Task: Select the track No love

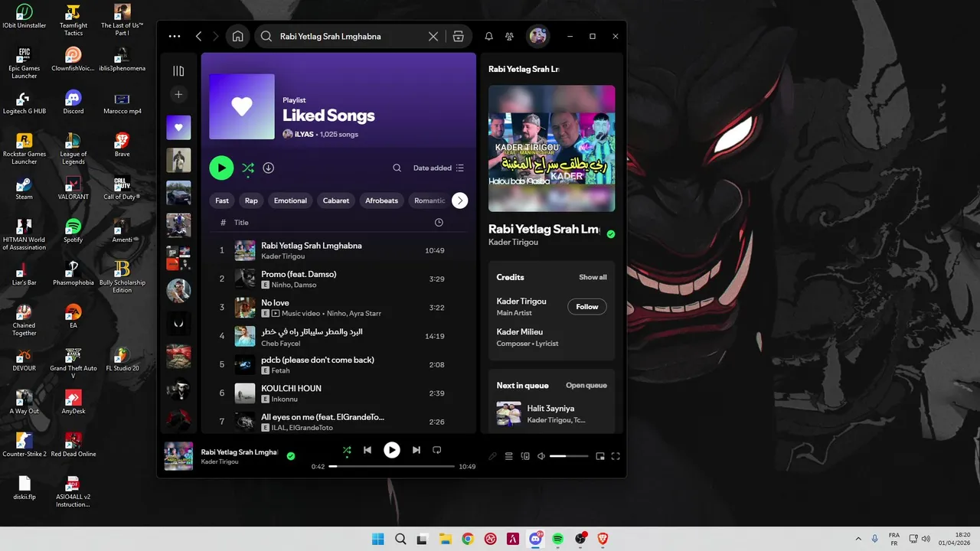Action: click(338, 308)
